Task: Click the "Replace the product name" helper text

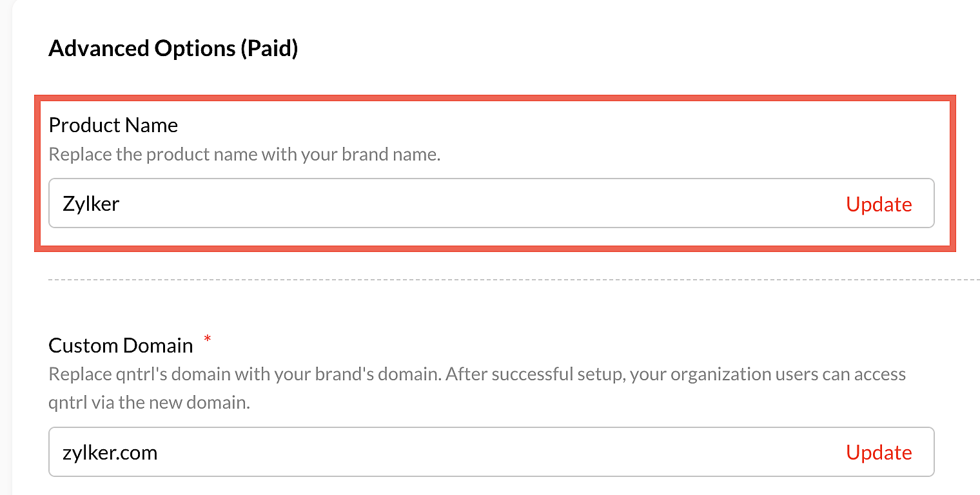Action: tap(244, 155)
